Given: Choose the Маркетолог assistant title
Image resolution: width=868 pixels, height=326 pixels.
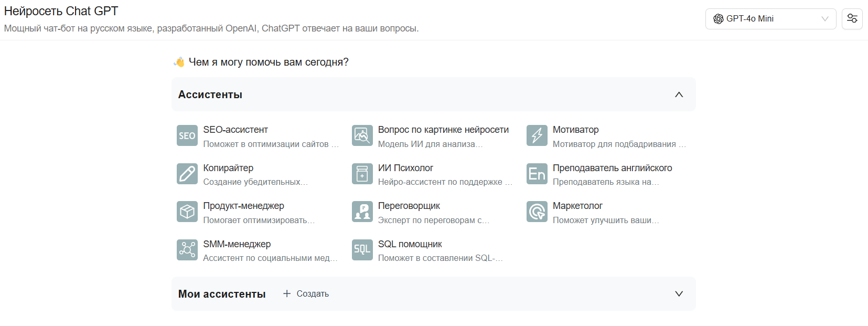Looking at the screenshot, I should (577, 206).
